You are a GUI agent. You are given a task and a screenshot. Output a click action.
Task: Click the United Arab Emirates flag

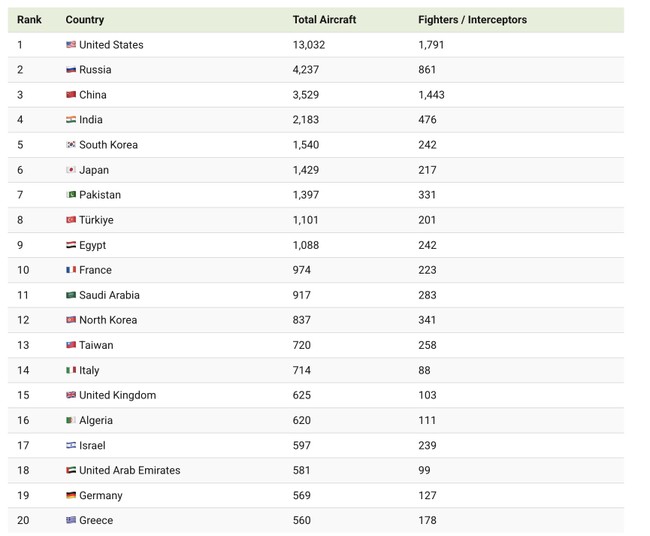(x=71, y=470)
